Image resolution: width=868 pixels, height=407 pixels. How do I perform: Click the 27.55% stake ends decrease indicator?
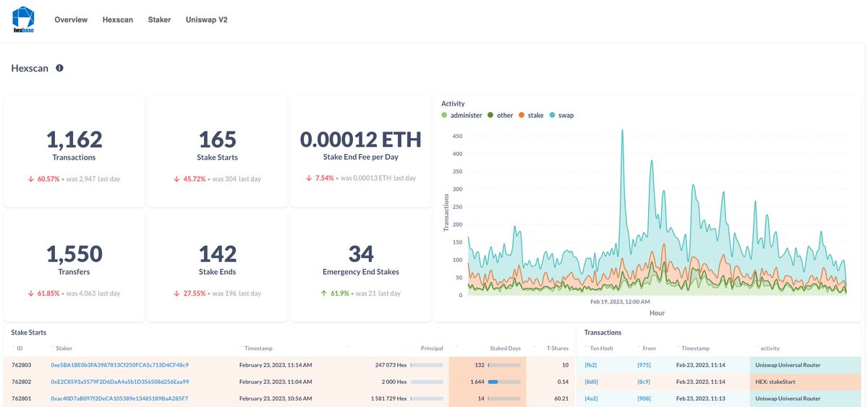coord(189,294)
